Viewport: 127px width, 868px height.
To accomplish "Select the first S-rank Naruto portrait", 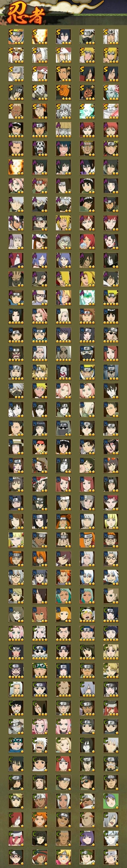I will tap(16, 36).
